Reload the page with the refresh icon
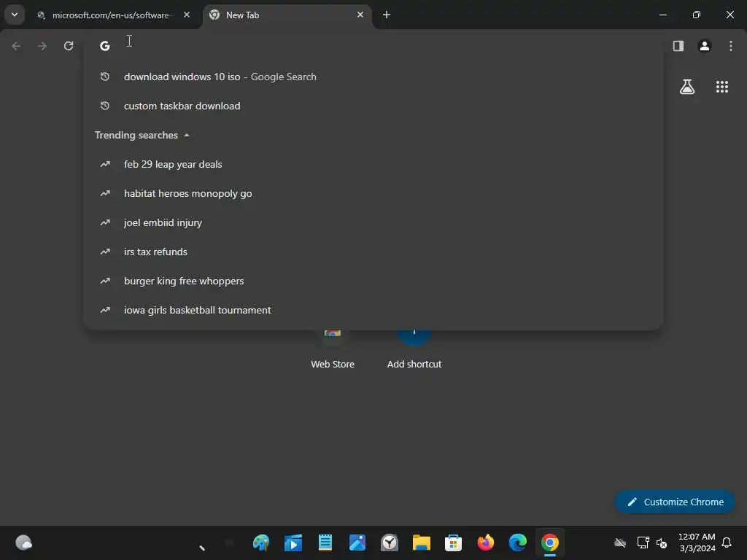The width and height of the screenshot is (747, 560). [69, 46]
